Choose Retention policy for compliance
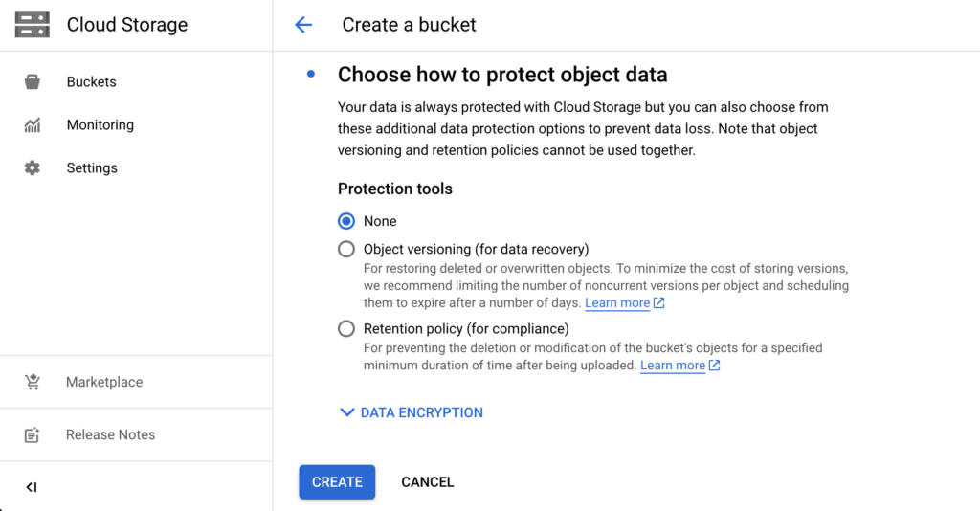980x511 pixels. (x=346, y=329)
